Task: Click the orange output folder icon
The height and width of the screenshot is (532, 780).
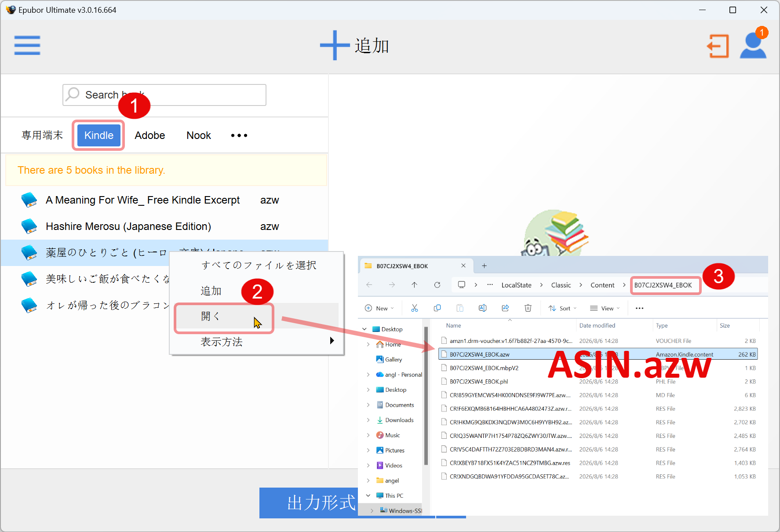Action: (x=718, y=46)
